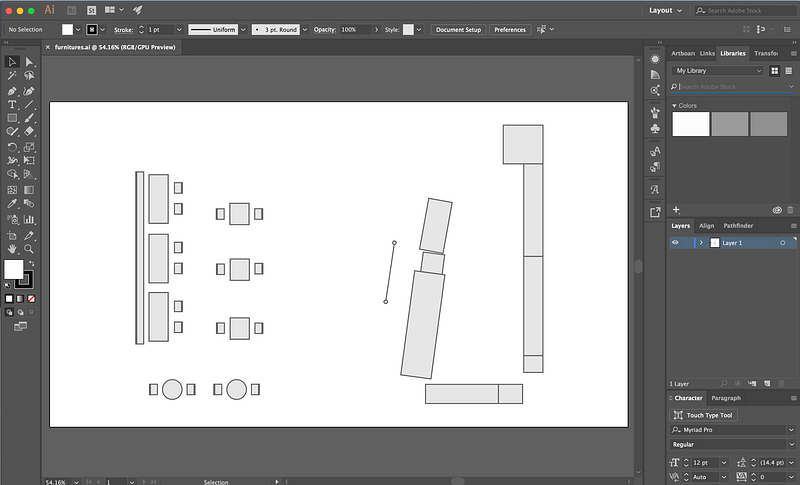This screenshot has width=800, height=485.
Task: Switch library to grid view
Action: [x=774, y=71]
